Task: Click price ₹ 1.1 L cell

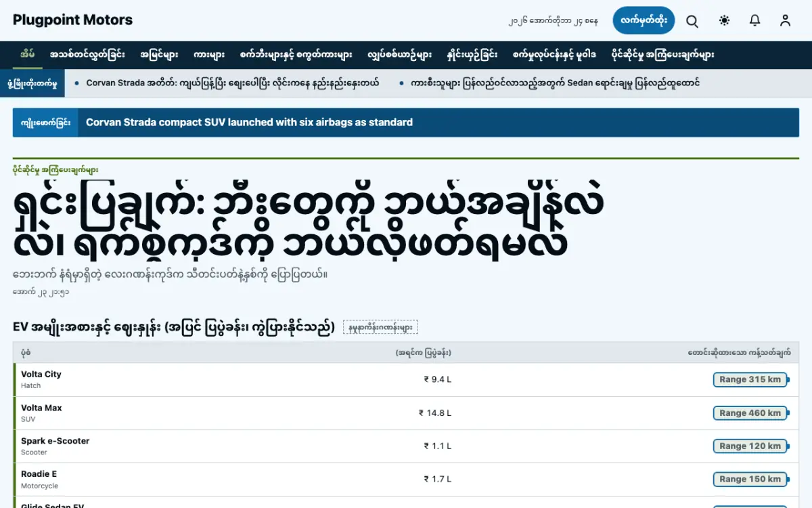Action: (x=438, y=446)
